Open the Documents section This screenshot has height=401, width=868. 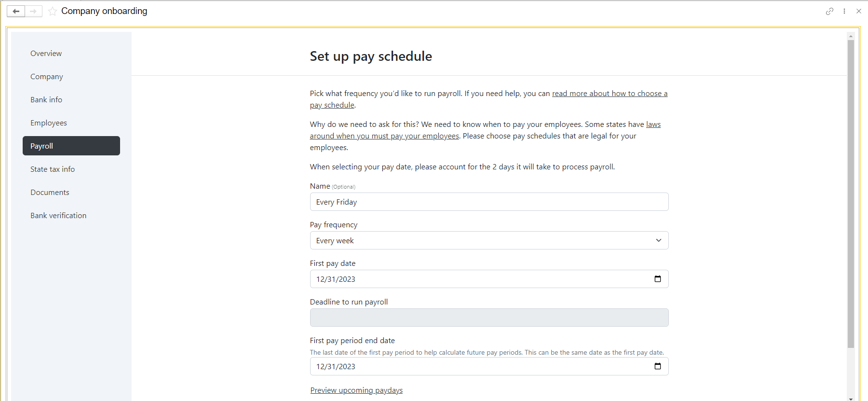[50, 192]
